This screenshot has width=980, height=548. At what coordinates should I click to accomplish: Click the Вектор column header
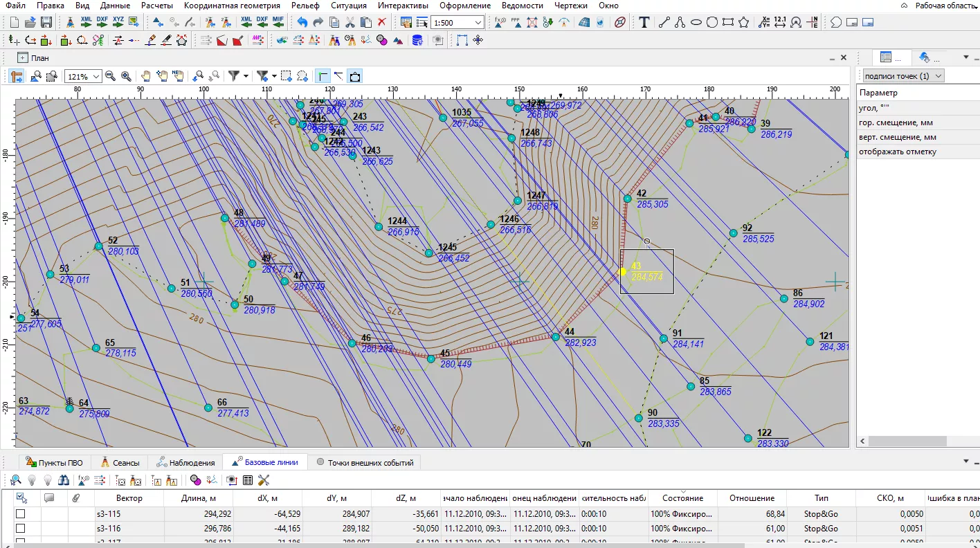tap(129, 498)
